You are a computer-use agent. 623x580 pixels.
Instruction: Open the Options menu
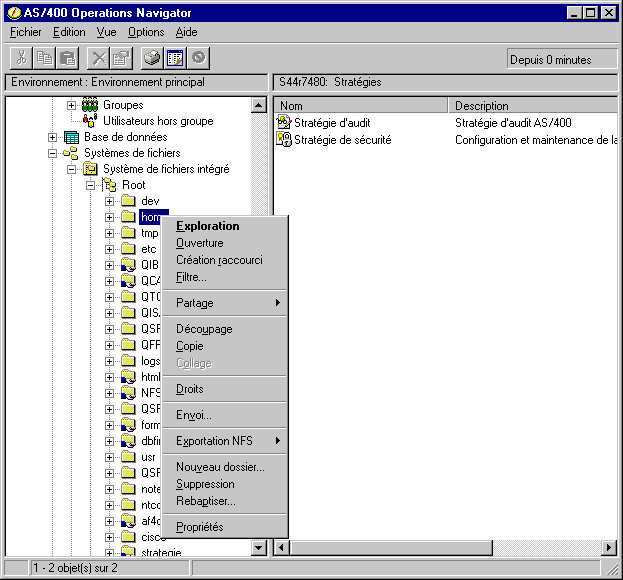146,32
